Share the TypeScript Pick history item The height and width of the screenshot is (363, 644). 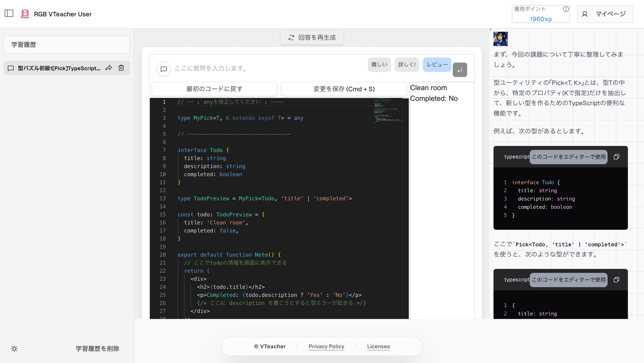click(109, 68)
